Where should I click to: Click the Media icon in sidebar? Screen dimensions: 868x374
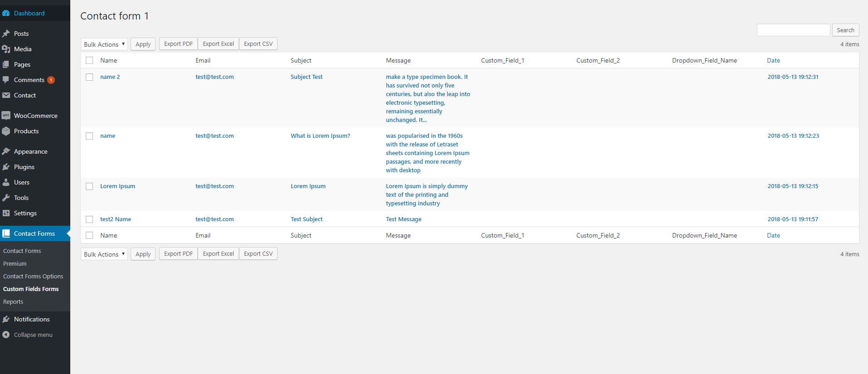pos(6,49)
